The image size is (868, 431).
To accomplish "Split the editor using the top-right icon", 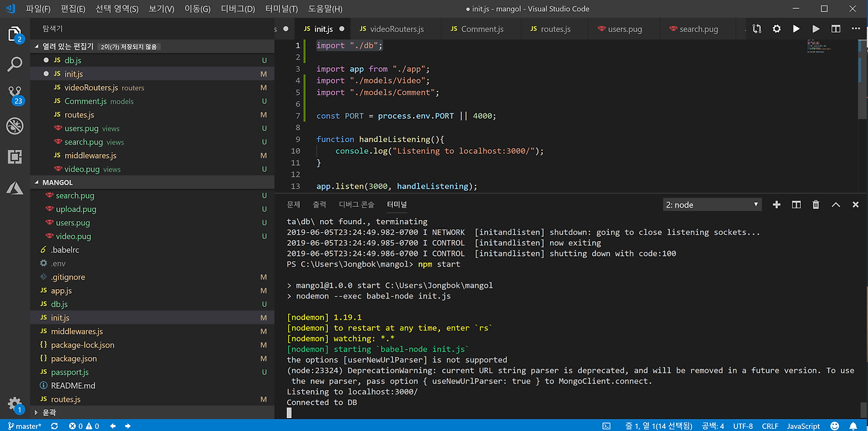I will (x=836, y=29).
